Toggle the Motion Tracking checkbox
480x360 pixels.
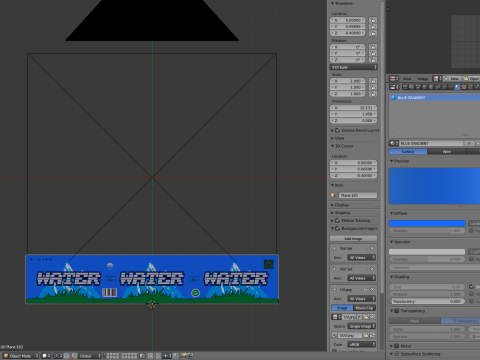click(x=337, y=220)
